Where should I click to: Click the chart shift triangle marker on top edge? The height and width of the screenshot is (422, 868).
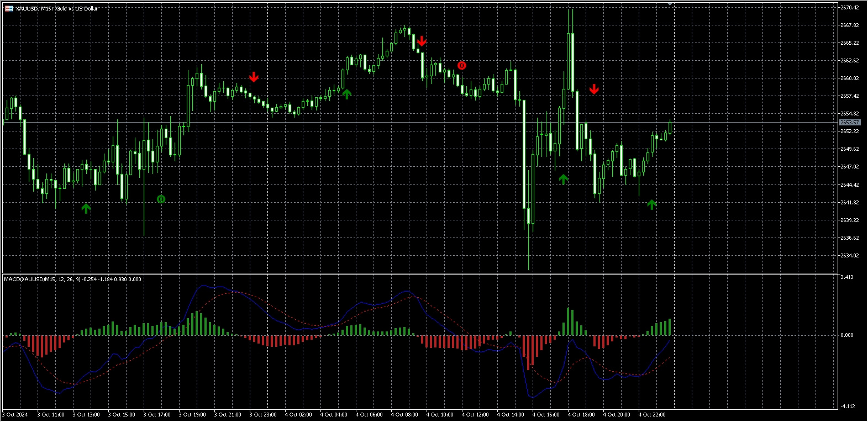click(670, 4)
